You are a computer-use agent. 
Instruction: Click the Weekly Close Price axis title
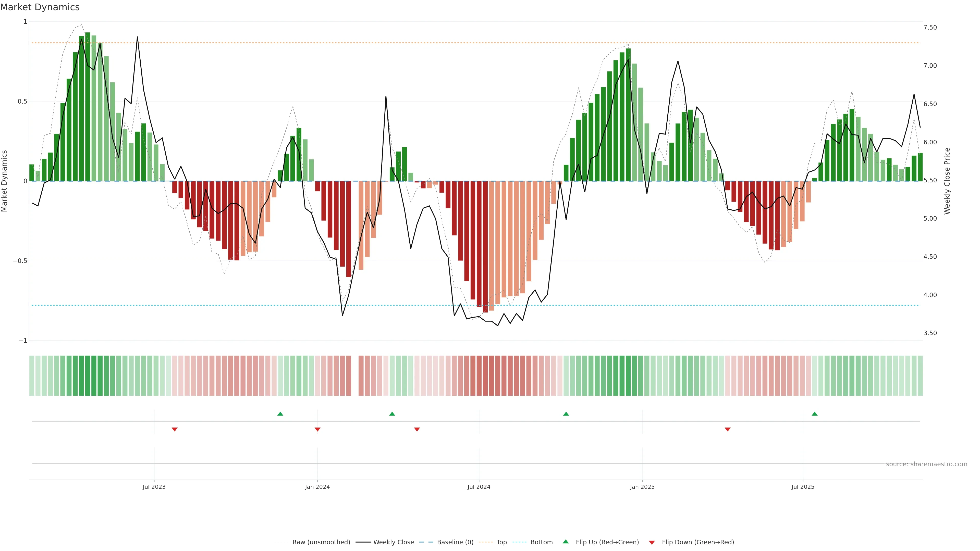pos(947,181)
